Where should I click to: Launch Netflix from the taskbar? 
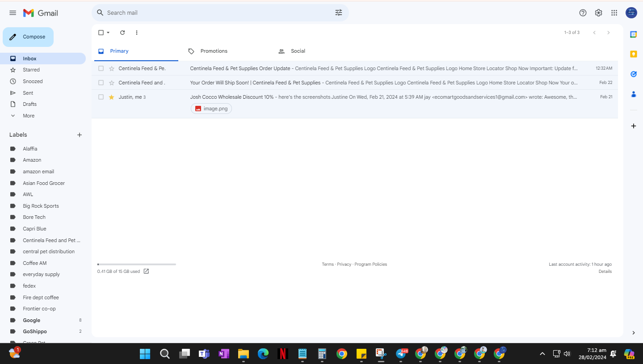(x=282, y=354)
